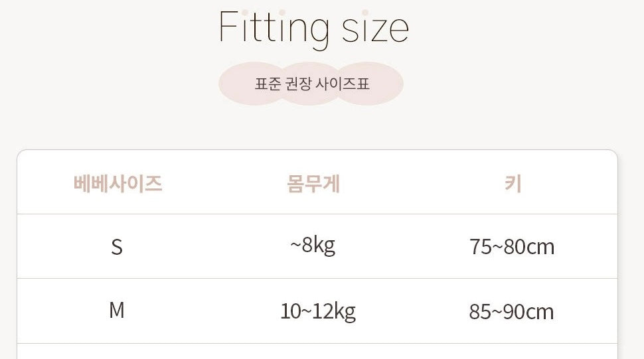This screenshot has width=644, height=359.
Task: Click the divider line beneath the header row
Action: coord(317,214)
